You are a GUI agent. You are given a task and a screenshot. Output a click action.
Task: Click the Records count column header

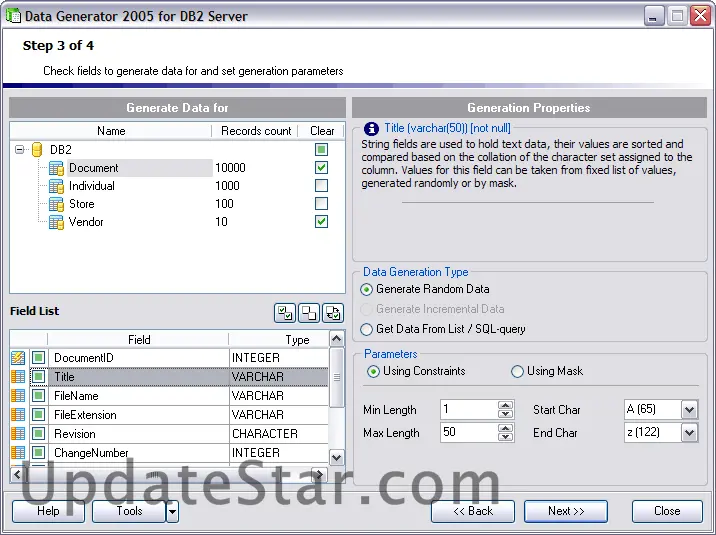click(256, 131)
